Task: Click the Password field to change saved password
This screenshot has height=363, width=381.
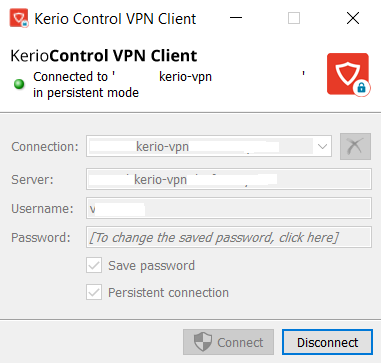Action: click(229, 237)
